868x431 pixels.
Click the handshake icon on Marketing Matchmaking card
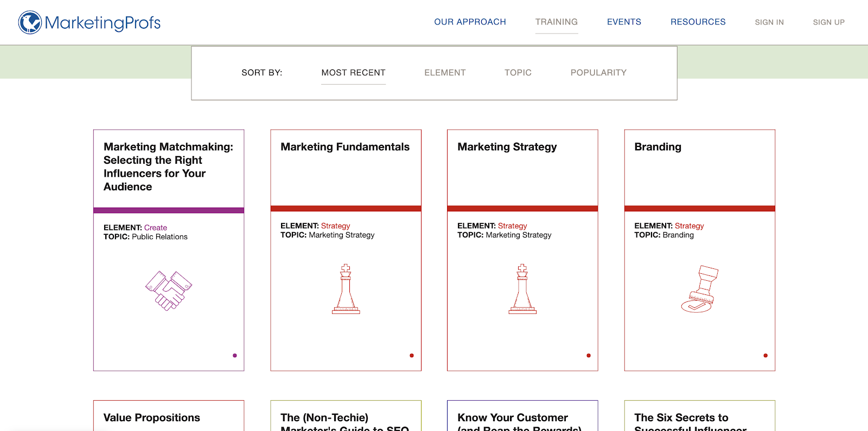pos(169,291)
